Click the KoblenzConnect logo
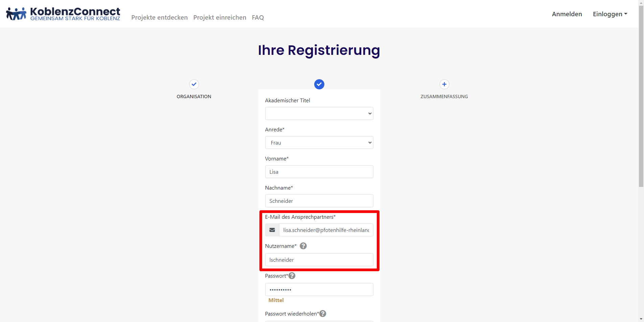This screenshot has width=644, height=322. [63, 14]
